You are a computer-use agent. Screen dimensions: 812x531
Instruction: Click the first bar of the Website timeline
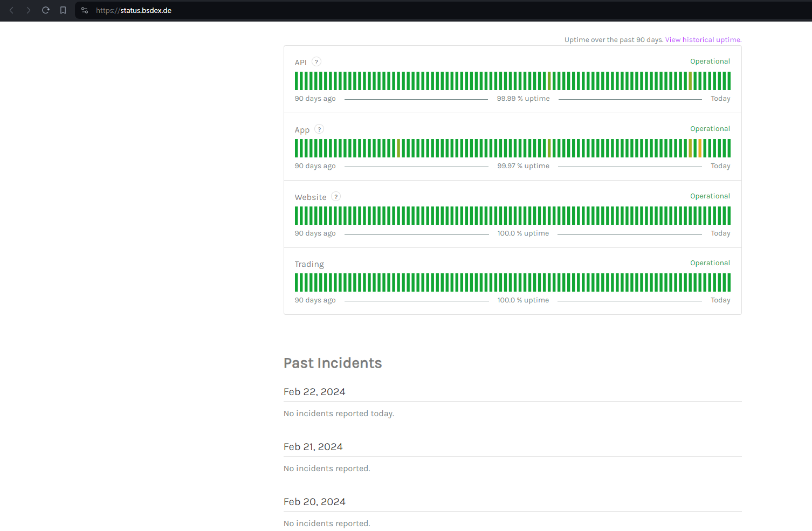[297, 216]
